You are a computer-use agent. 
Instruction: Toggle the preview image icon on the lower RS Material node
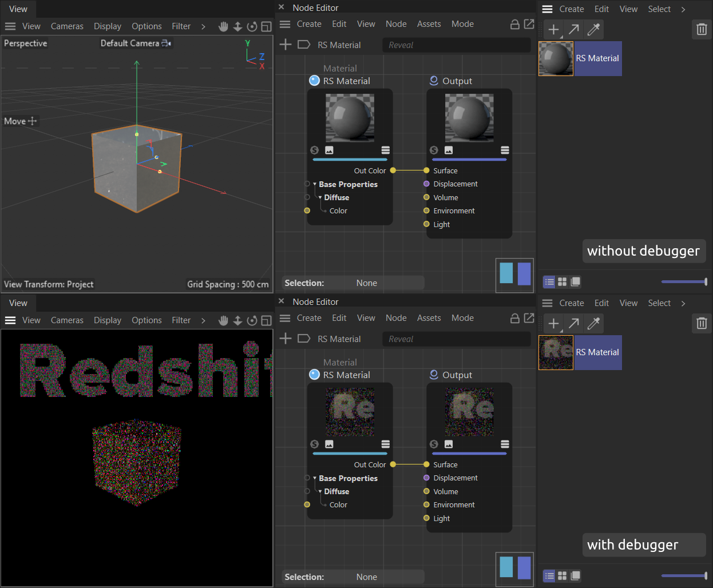(329, 444)
